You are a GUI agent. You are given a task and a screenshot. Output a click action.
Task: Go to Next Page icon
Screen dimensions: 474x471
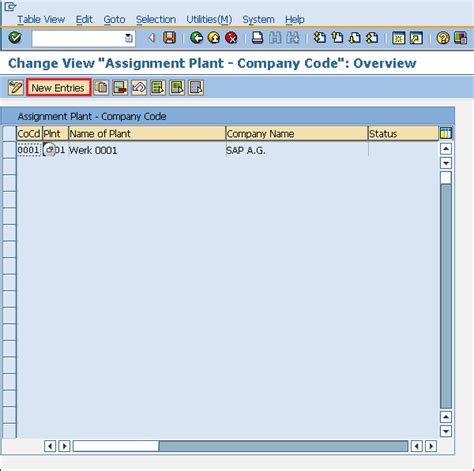click(354, 38)
